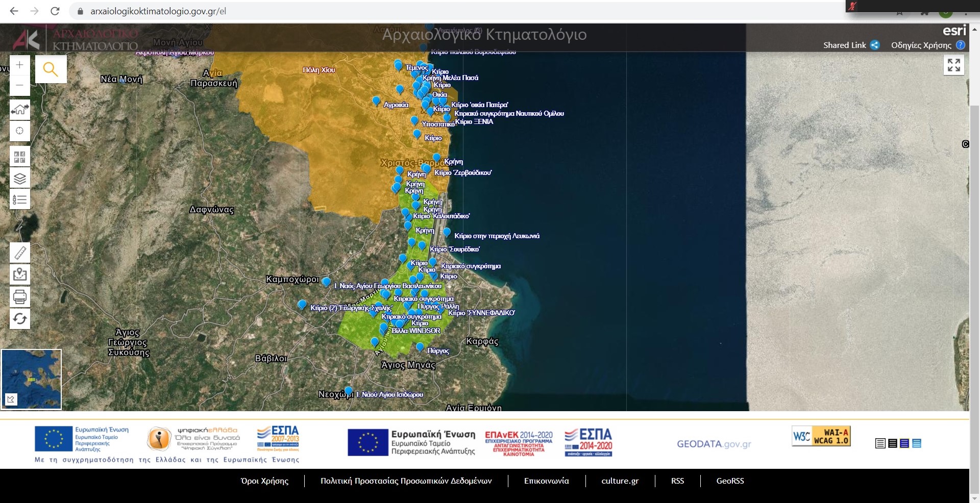
Task: Print the current map view
Action: coord(20,296)
